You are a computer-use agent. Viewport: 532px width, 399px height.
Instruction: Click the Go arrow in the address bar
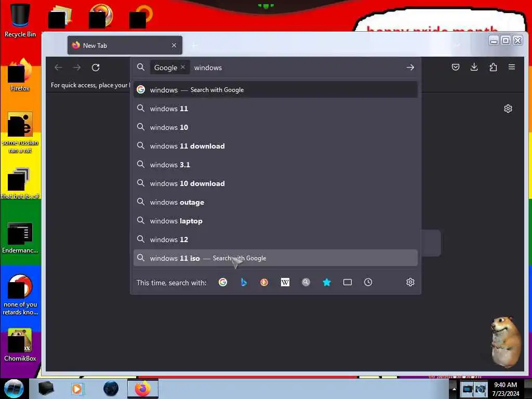point(410,68)
